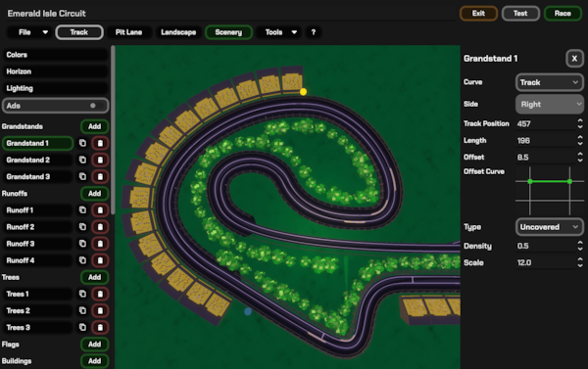Select the yellow grandstand start marker
Screen dimensions: 588x369
[303, 92]
